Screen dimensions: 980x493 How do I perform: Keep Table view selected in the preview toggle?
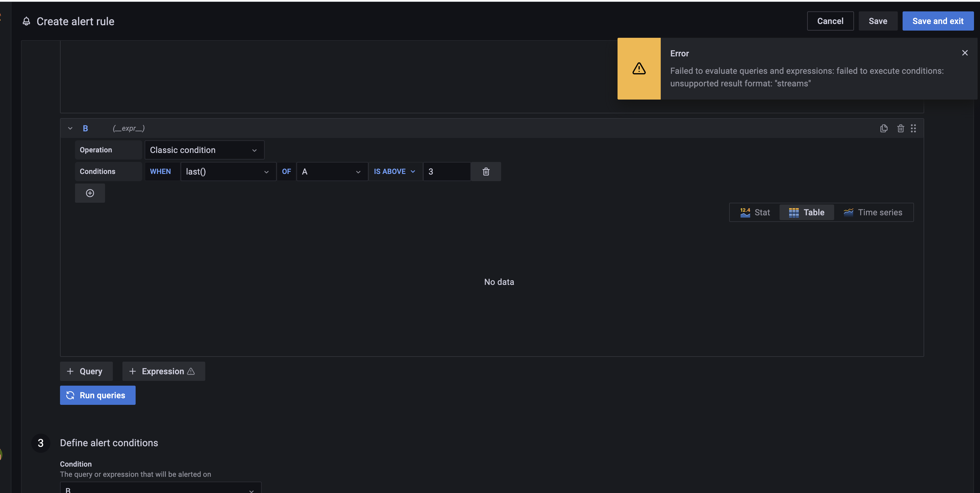807,212
